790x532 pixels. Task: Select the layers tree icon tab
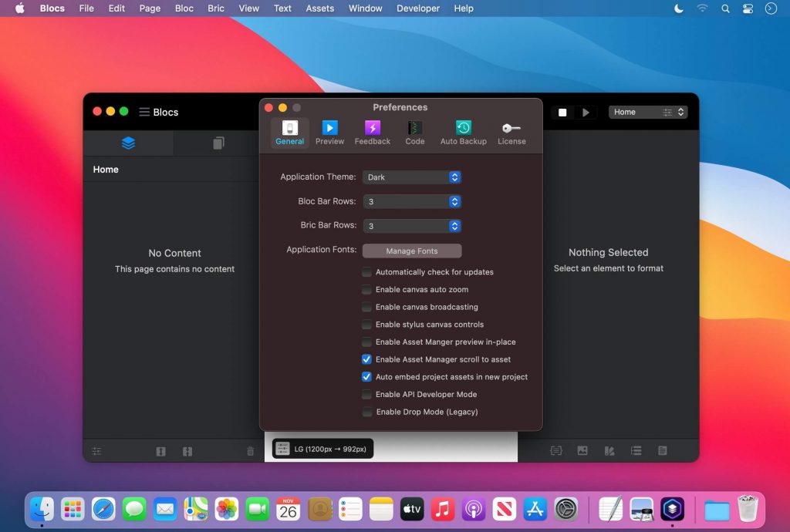pos(128,143)
